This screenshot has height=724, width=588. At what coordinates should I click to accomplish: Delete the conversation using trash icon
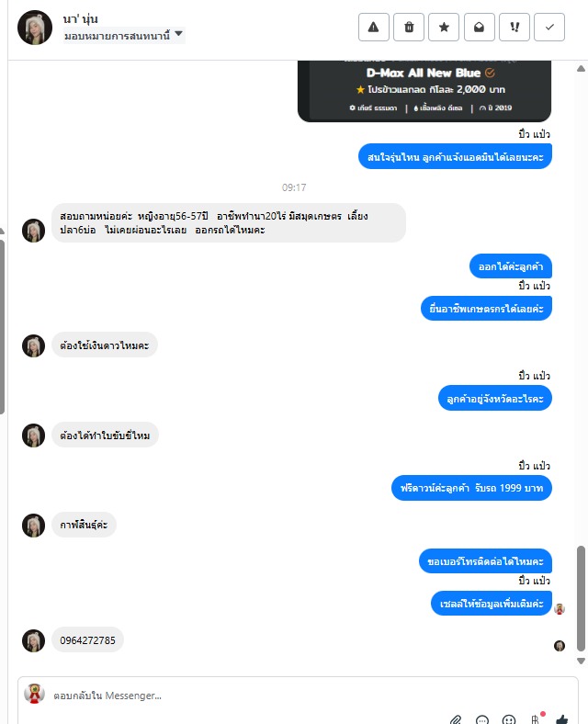pos(409,28)
